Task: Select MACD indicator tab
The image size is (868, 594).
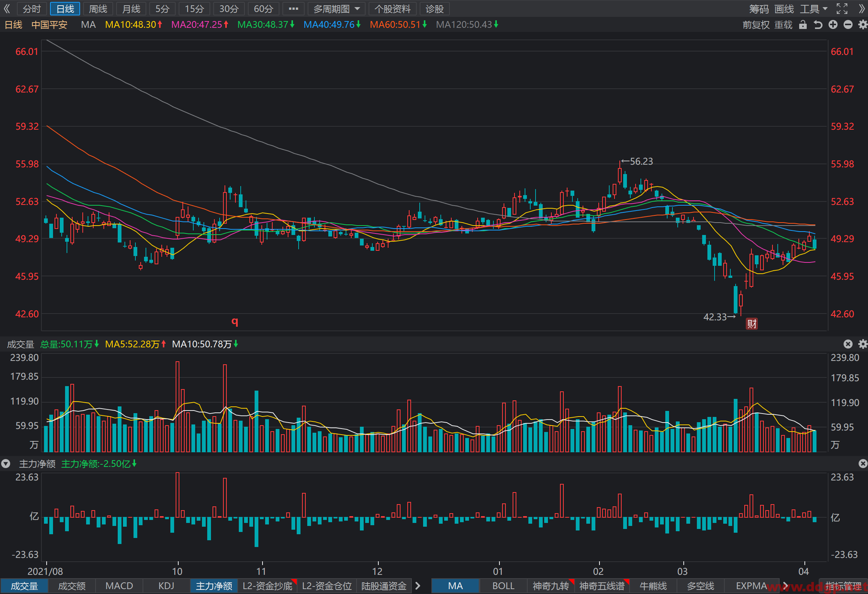Action: tap(119, 586)
